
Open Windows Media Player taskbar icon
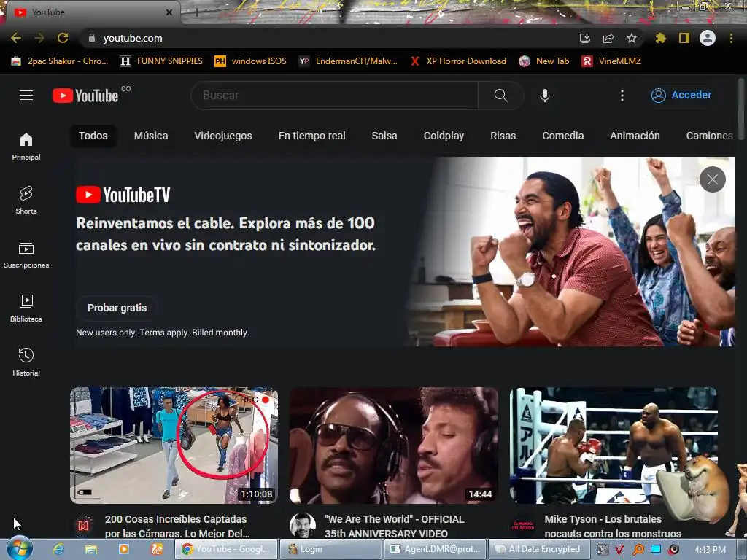pyautogui.click(x=124, y=549)
